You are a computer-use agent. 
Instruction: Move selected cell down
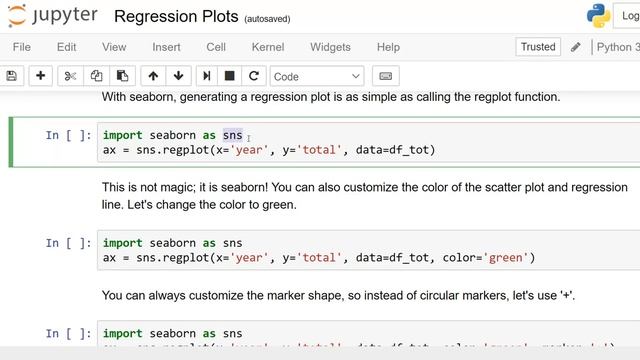point(178,76)
